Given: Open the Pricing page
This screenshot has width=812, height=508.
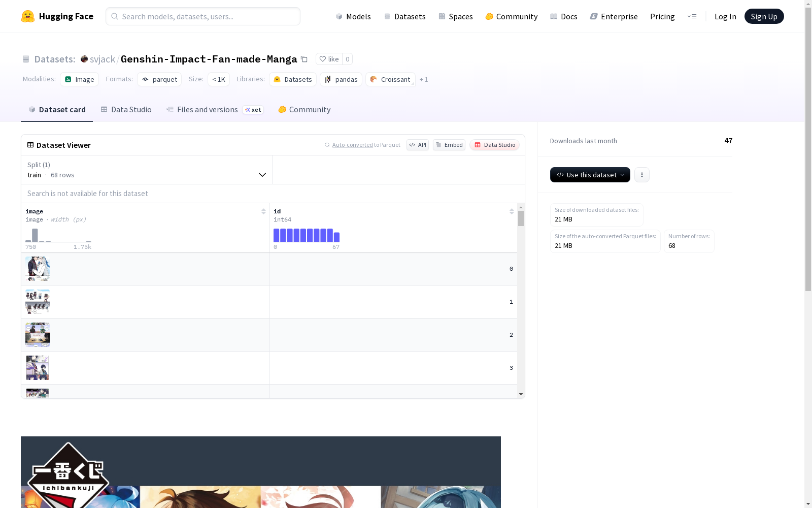Looking at the screenshot, I should (662, 16).
